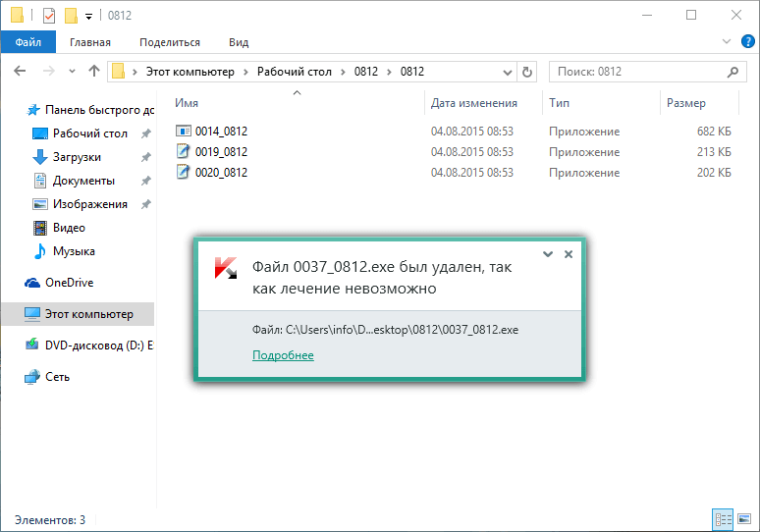Sort by the Тип column header
Image resolution: width=760 pixels, height=532 pixels.
559,103
